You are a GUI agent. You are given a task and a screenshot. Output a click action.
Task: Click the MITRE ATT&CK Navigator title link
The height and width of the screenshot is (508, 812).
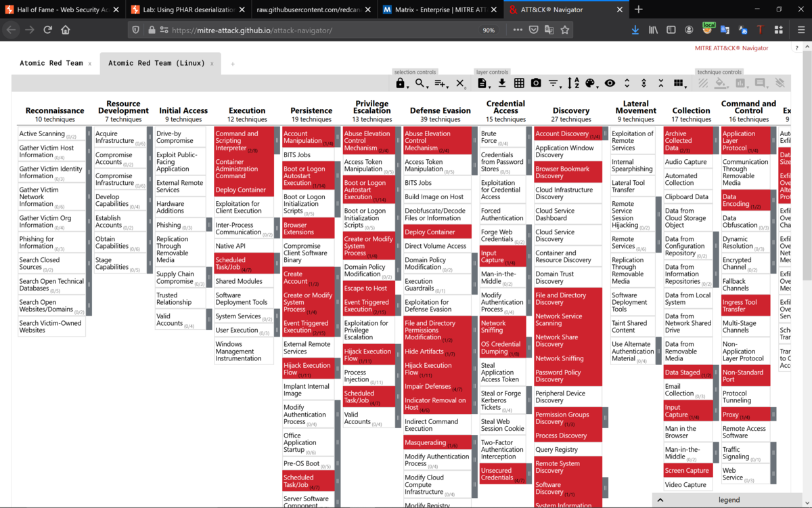(731, 48)
